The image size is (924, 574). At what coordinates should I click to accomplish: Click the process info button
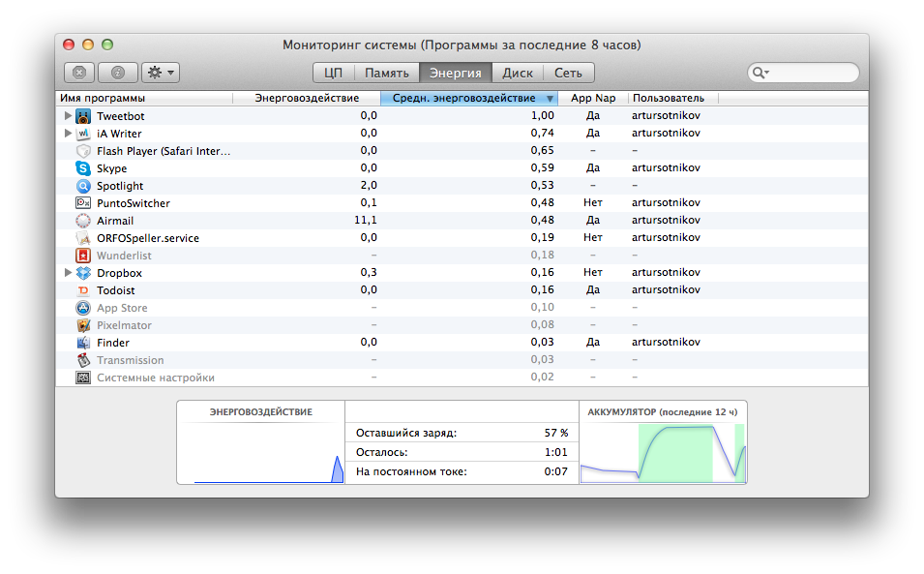click(x=118, y=73)
